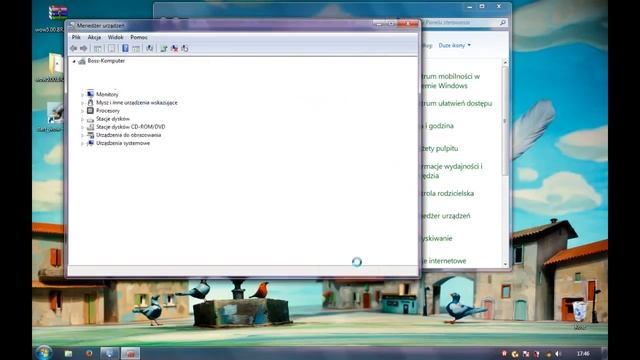
Task: Select the Boss-Komputer computer icon
Action: (82, 61)
